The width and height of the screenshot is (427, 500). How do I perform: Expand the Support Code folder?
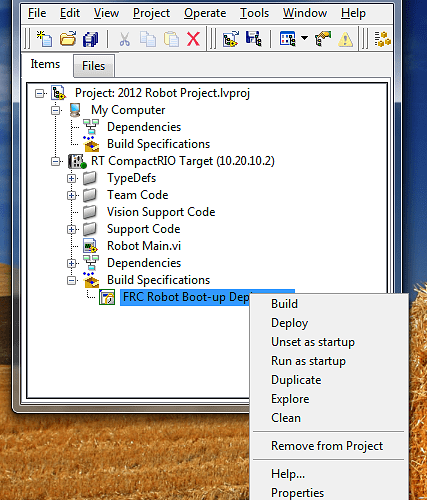pyautogui.click(x=71, y=229)
